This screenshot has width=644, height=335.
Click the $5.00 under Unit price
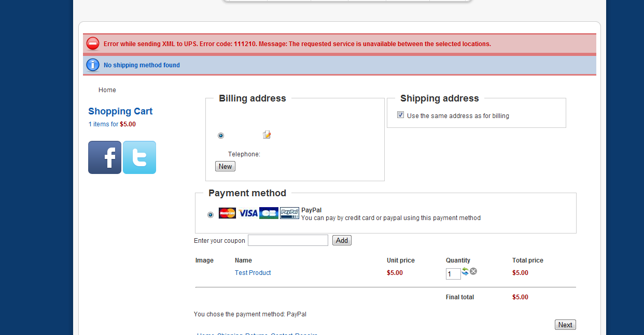click(395, 273)
